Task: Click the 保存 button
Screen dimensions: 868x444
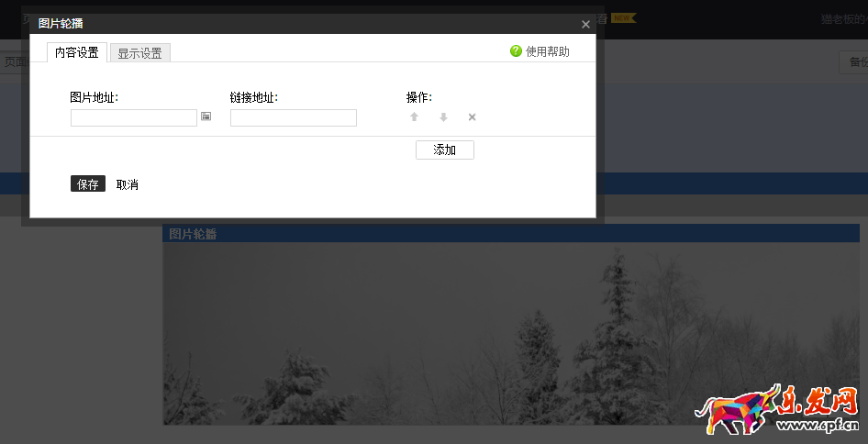Action: [88, 184]
